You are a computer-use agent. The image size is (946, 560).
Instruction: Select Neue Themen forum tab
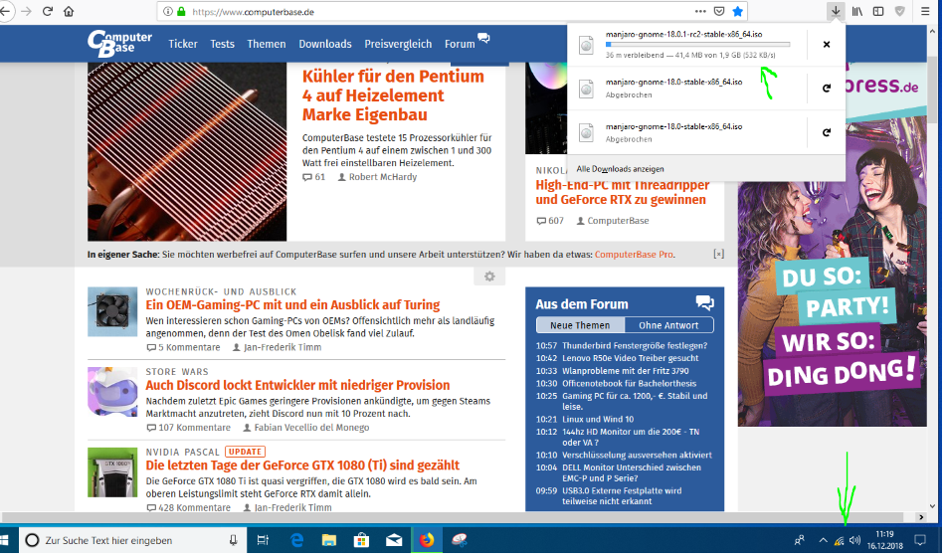(580, 325)
